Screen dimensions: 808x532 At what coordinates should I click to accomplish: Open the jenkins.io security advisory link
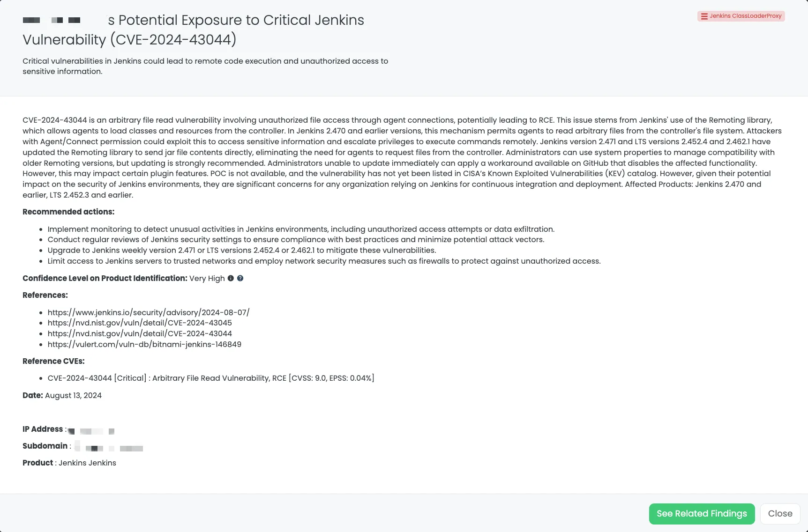tap(149, 312)
